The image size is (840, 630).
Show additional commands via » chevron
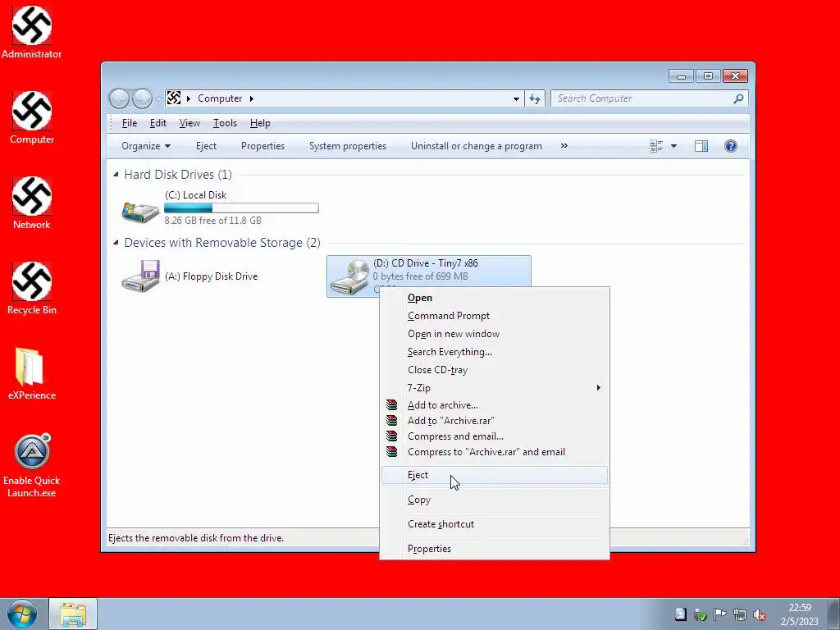[564, 146]
